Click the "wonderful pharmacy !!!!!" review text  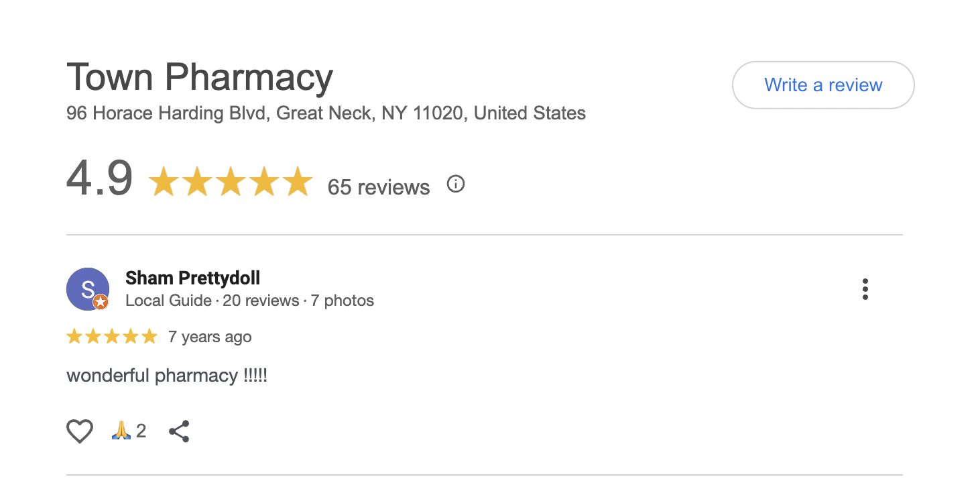[167, 375]
